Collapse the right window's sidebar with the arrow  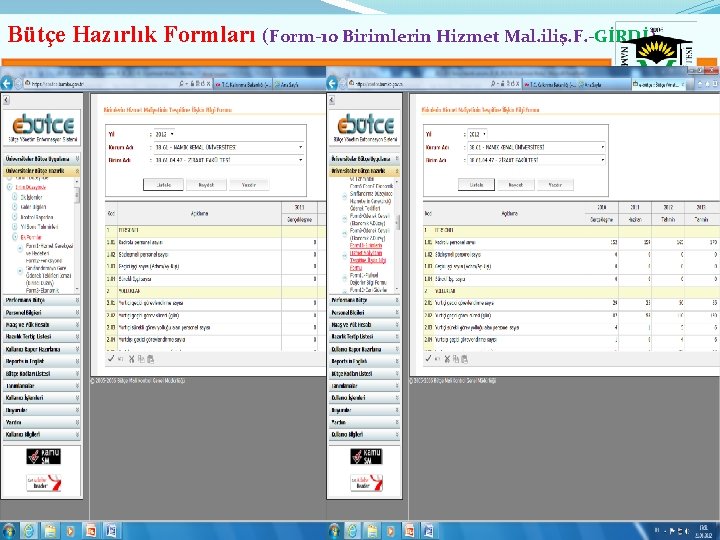[332, 100]
